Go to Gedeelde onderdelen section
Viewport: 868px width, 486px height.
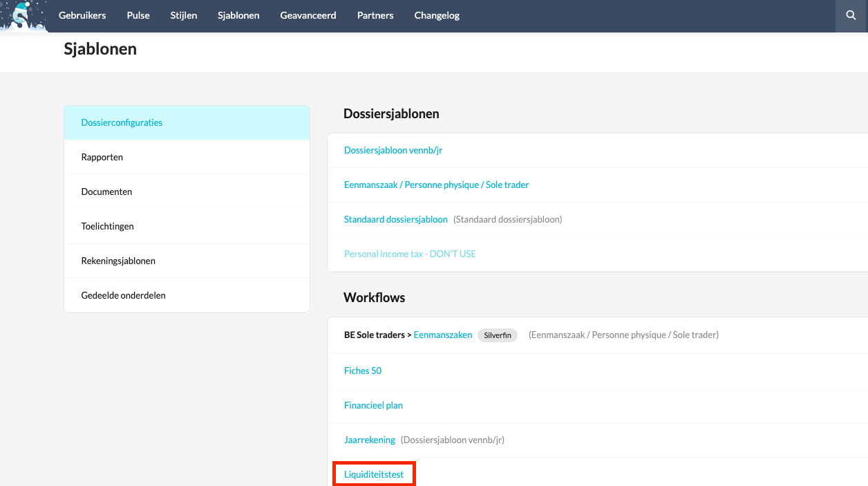187,295
